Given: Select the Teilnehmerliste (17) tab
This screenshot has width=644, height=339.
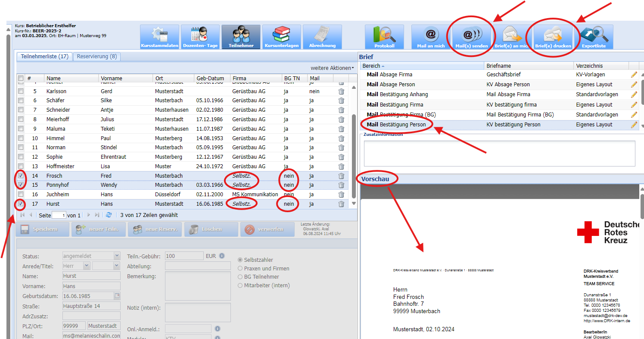Looking at the screenshot, I should (44, 56).
